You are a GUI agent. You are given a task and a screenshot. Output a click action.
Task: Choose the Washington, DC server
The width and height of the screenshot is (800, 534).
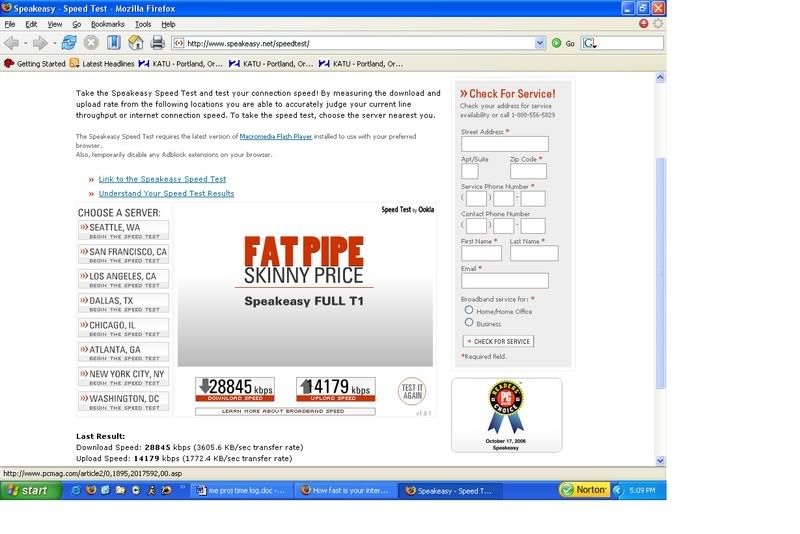tap(123, 402)
